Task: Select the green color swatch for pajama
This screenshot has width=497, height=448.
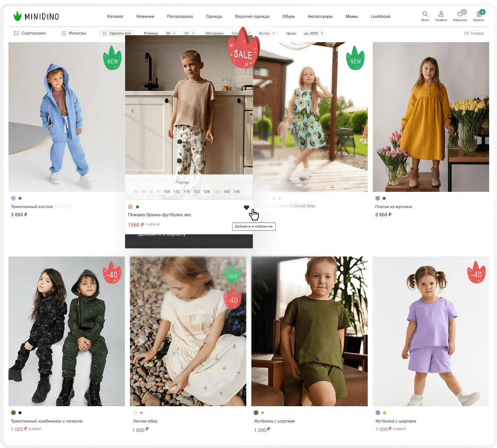Action: (138, 207)
